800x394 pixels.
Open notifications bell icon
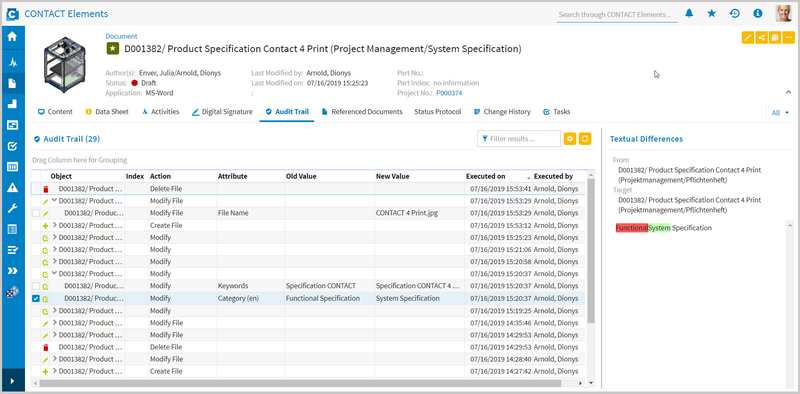pos(689,14)
